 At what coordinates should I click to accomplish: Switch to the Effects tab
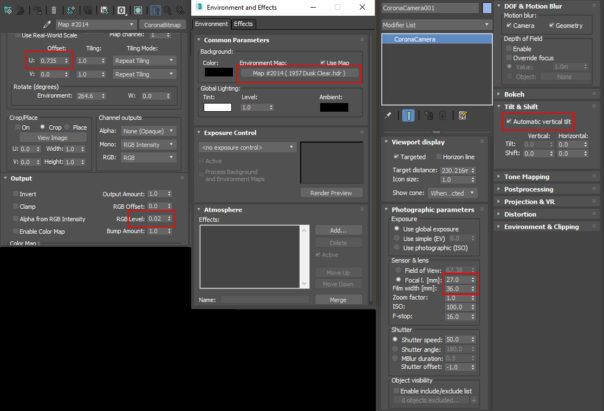point(244,23)
